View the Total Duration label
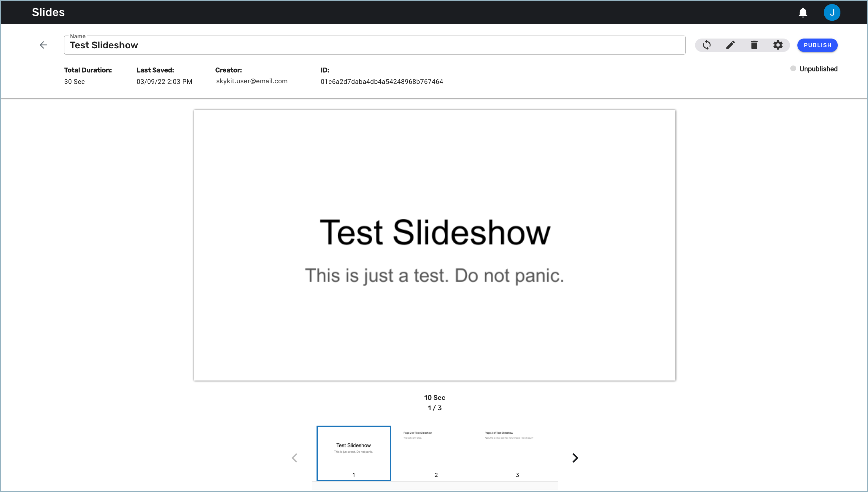 pos(88,70)
